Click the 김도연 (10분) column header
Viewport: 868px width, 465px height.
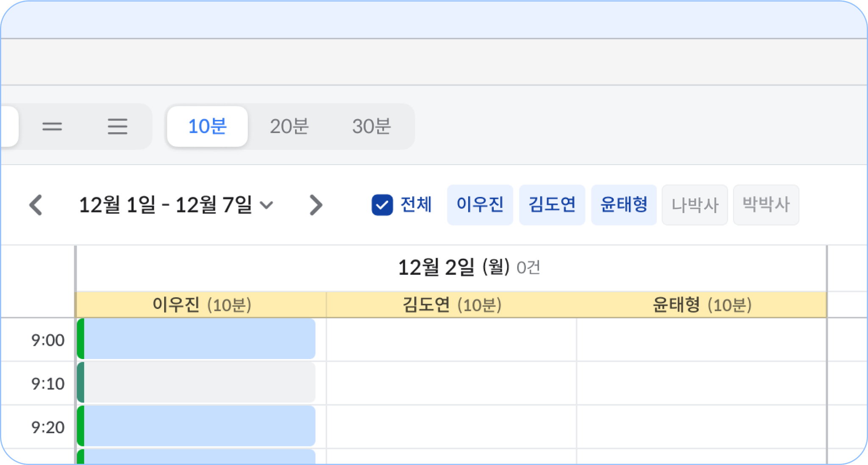click(x=451, y=305)
